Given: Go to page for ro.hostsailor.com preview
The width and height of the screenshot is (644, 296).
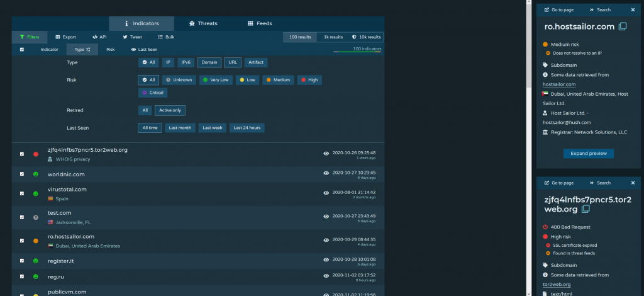Looking at the screenshot, I should pyautogui.click(x=559, y=10).
